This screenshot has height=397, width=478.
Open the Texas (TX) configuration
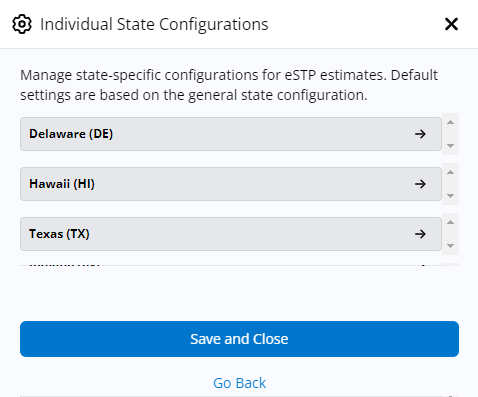coord(231,234)
